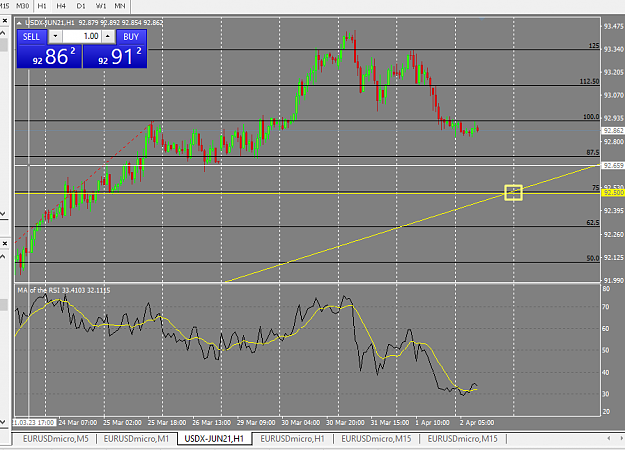This screenshot has height=450, width=625.
Task: Switch chart to D1 timeframe
Action: pyautogui.click(x=81, y=6)
